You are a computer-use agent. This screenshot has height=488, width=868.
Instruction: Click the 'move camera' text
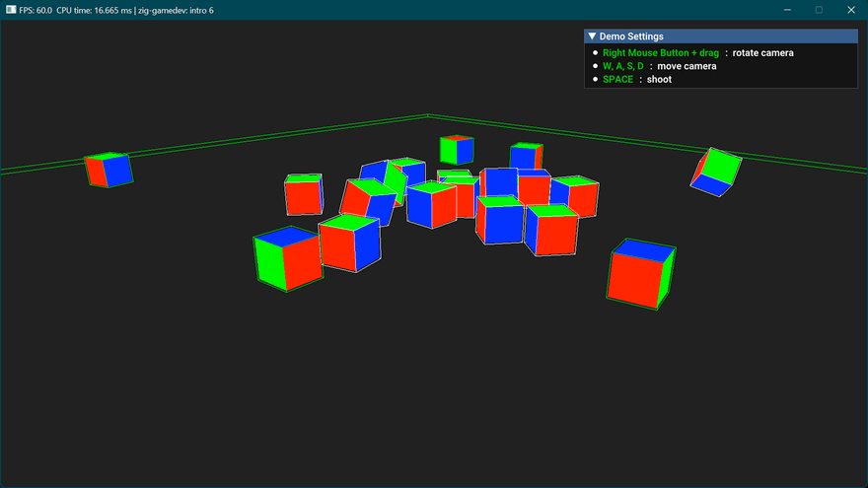[687, 66]
